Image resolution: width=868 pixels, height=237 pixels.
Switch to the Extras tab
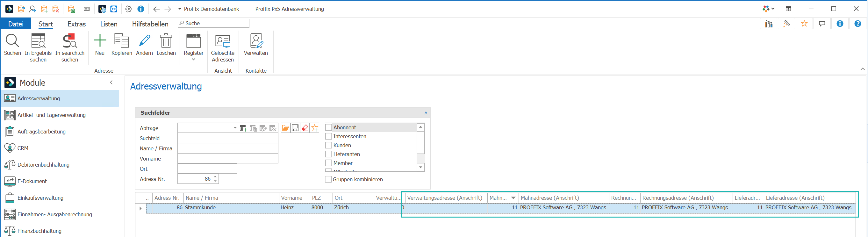[76, 24]
